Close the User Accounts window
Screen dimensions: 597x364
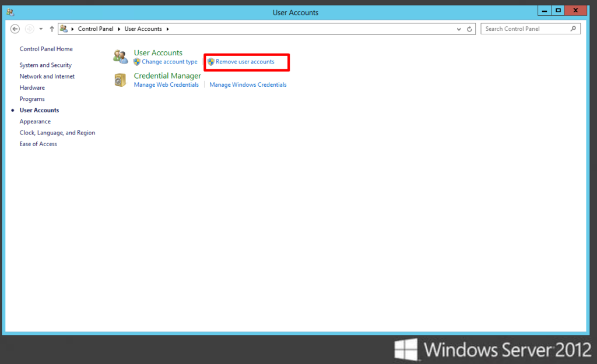575,10
